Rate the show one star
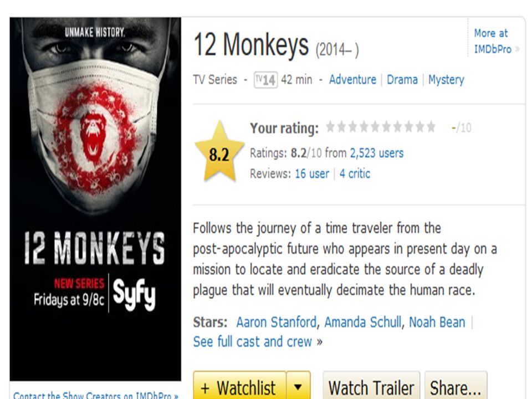Screen dimensions: 532x399 [x=330, y=127]
